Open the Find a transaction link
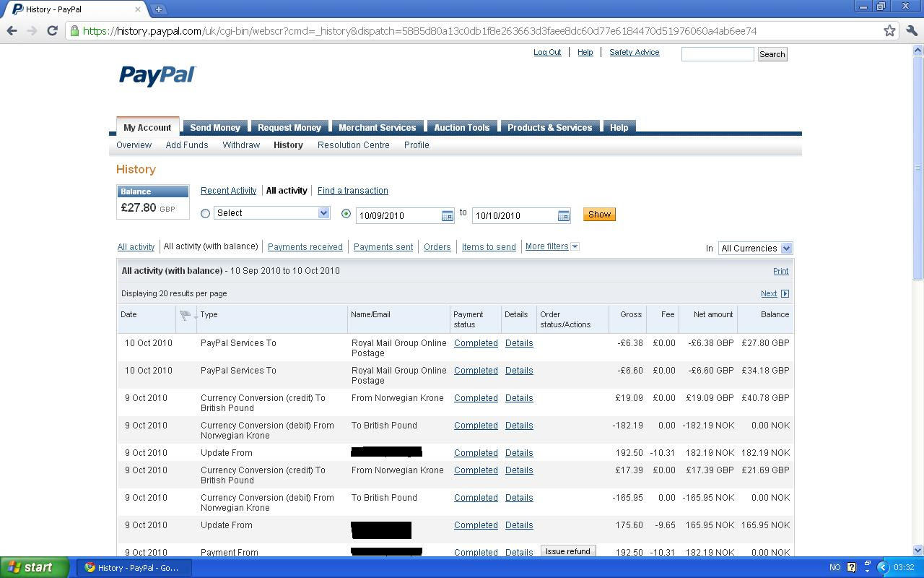Screen dimensions: 924x578 [x=353, y=191]
